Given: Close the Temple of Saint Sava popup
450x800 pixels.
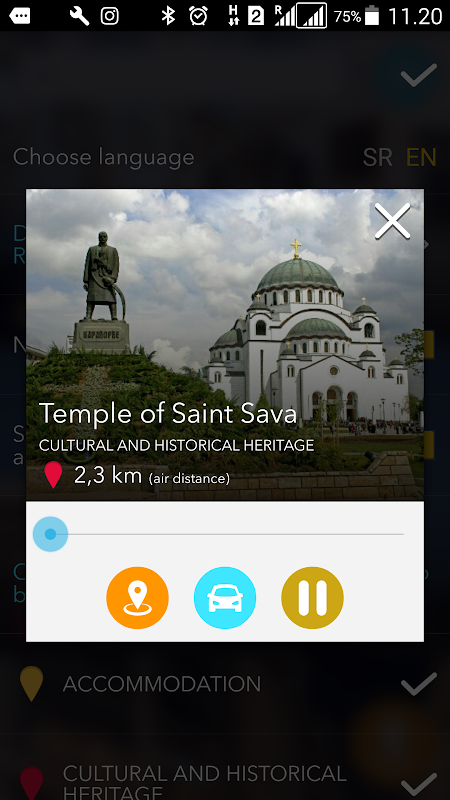Looking at the screenshot, I should 392,221.
